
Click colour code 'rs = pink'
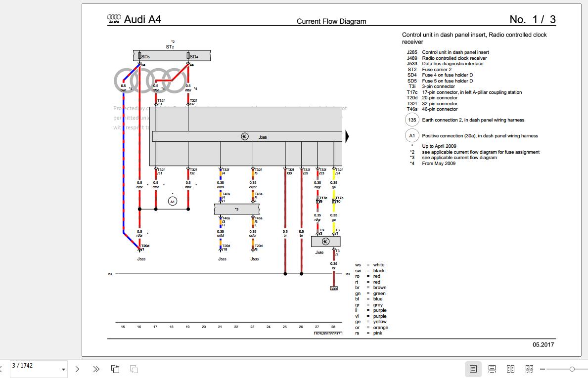[x=368, y=333]
